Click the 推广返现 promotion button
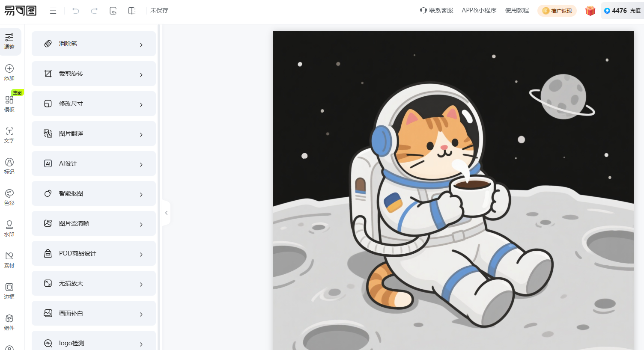This screenshot has height=350, width=644. click(x=557, y=11)
